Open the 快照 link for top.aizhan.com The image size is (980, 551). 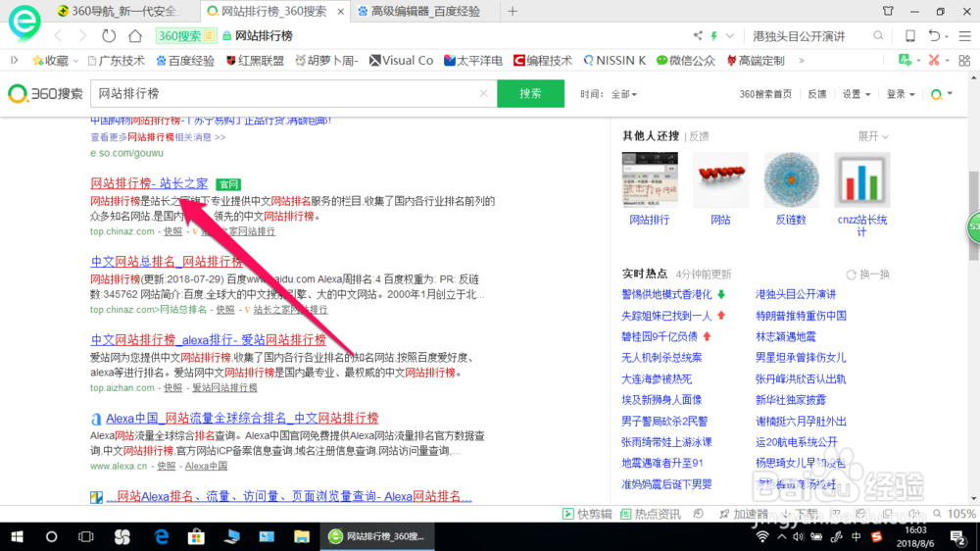[x=173, y=388]
